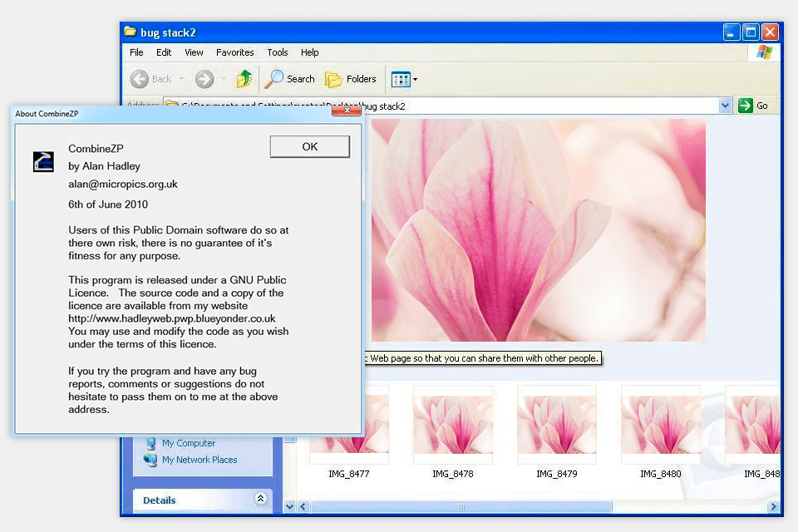Image resolution: width=798 pixels, height=532 pixels.
Task: Go up one folder level
Action: point(244,79)
